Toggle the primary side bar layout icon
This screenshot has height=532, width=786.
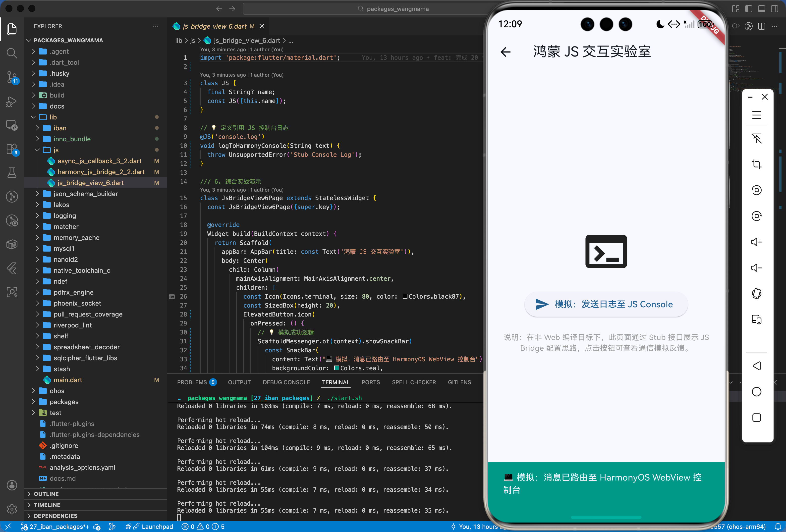tap(748, 9)
